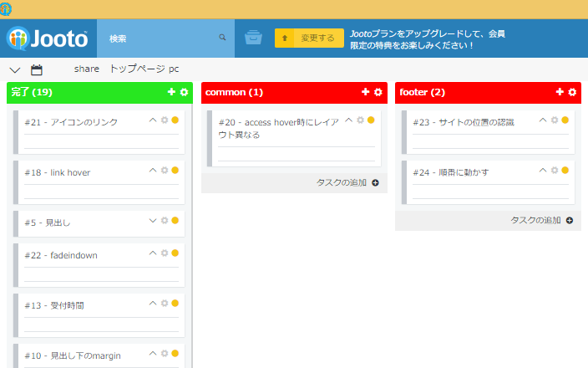This screenshot has width=588, height=368.
Task: Toggle yellow dot on task #24
Action: 565,171
